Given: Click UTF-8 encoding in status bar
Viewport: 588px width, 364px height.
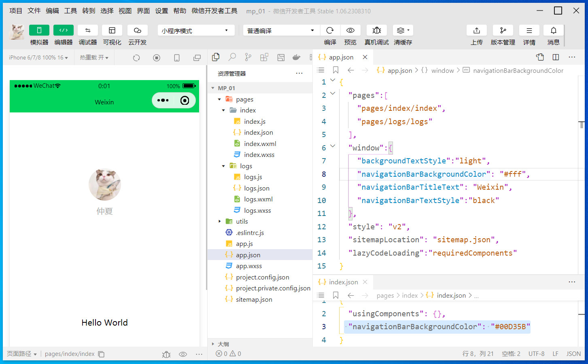Looking at the screenshot, I should [536, 354].
